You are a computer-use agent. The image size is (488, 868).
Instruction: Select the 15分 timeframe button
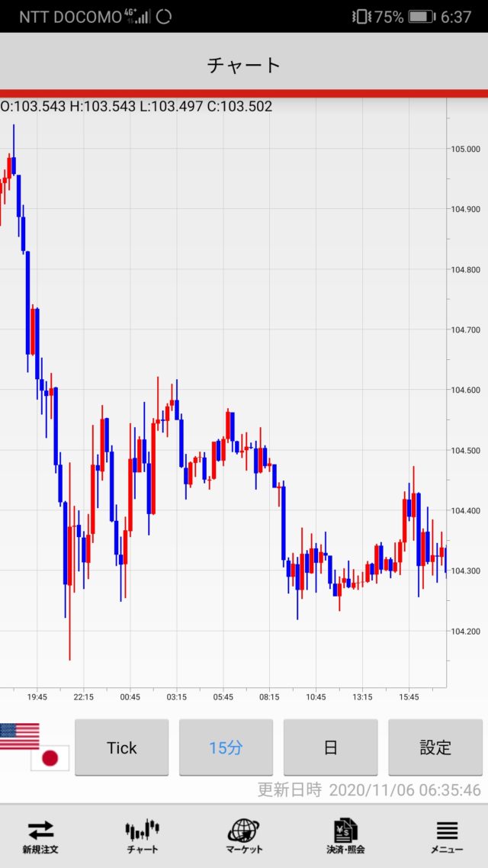(226, 747)
